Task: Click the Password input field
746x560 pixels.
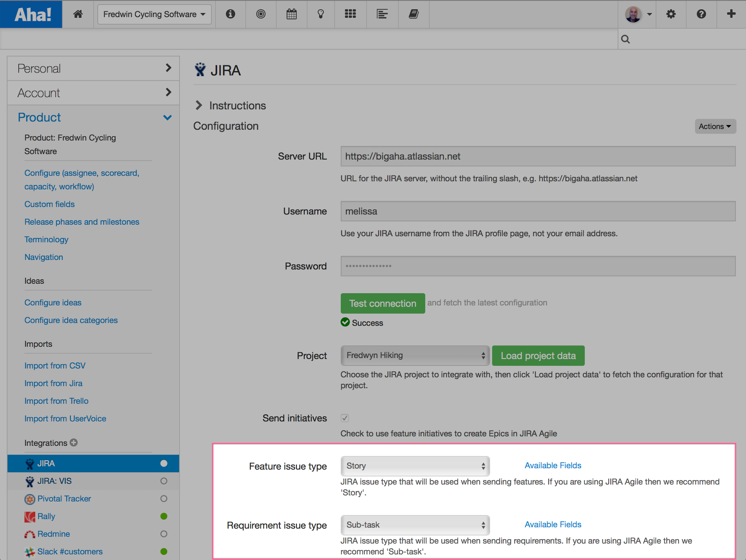Action: [x=538, y=266]
